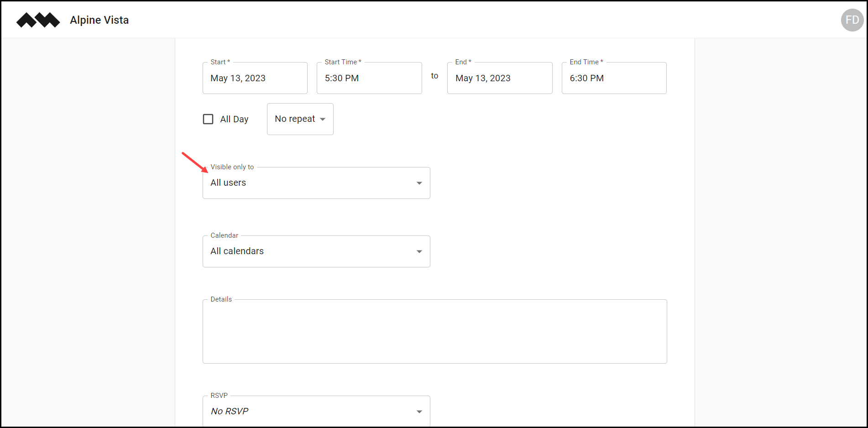The height and width of the screenshot is (428, 868).
Task: Select the Start date field
Action: [x=255, y=78]
